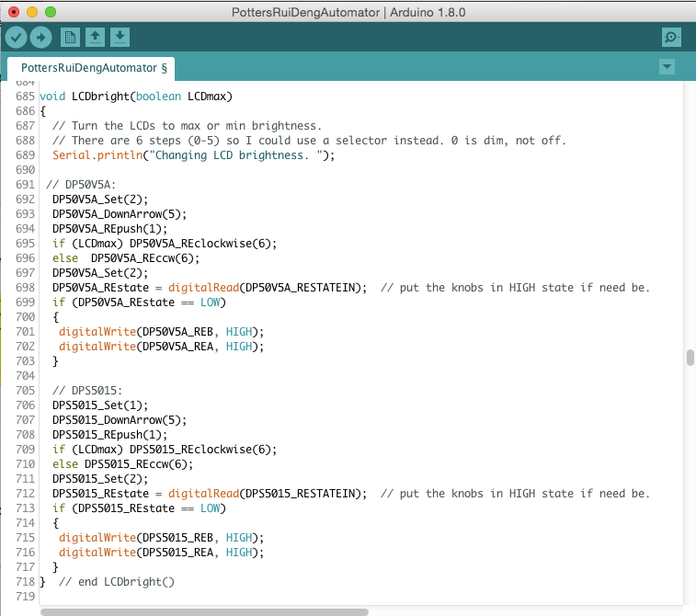Image resolution: width=696 pixels, height=616 pixels.
Task: Click the window's yellow minimize button
Action: (x=32, y=12)
